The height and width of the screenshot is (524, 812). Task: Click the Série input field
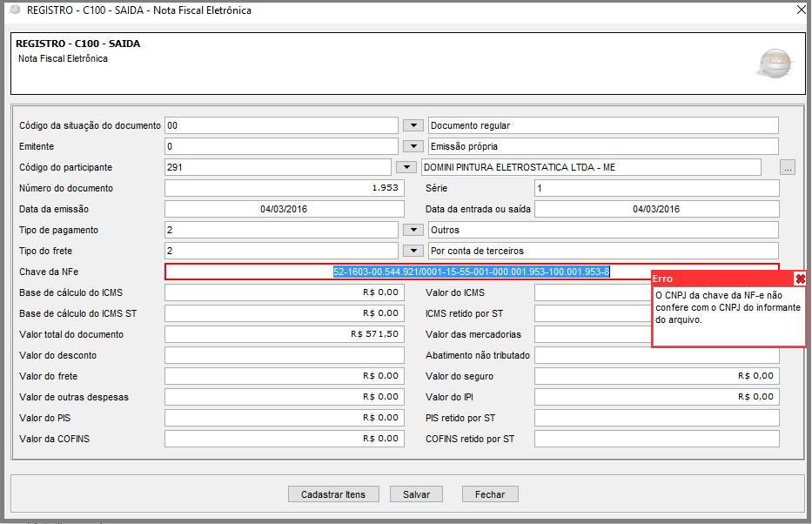[656, 188]
